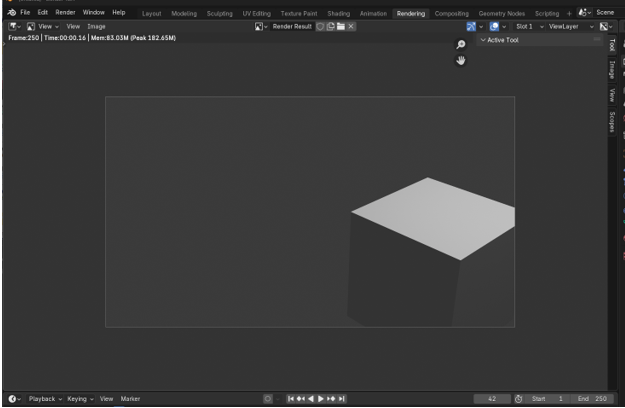Click the pan hand gizmo icon
The image size is (625, 408).
pyautogui.click(x=461, y=60)
